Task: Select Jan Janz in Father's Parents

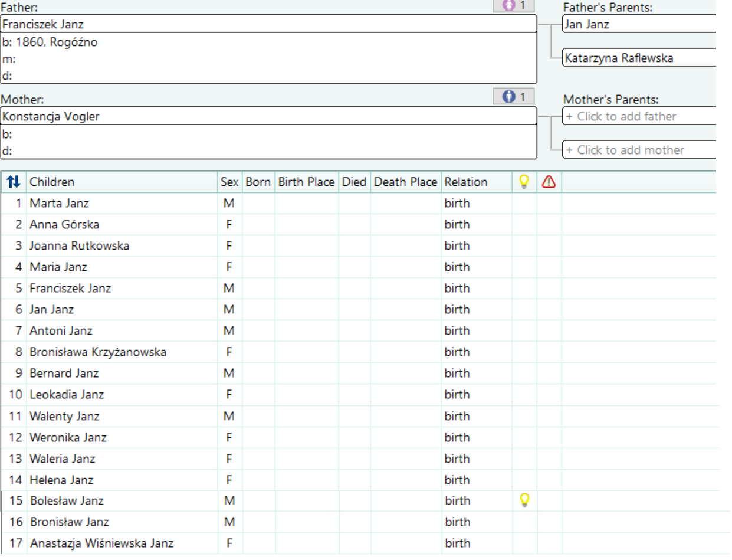Action: [639, 25]
